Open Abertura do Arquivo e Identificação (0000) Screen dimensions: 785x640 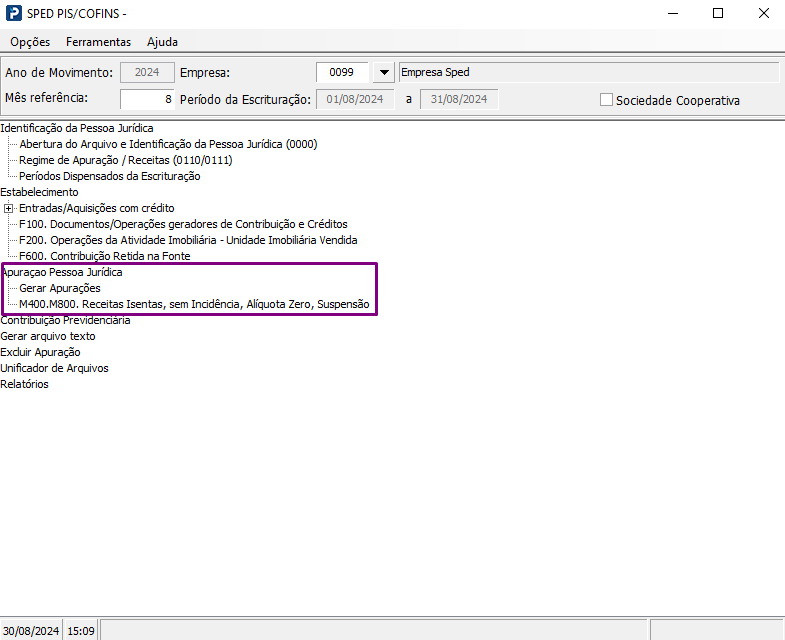168,144
